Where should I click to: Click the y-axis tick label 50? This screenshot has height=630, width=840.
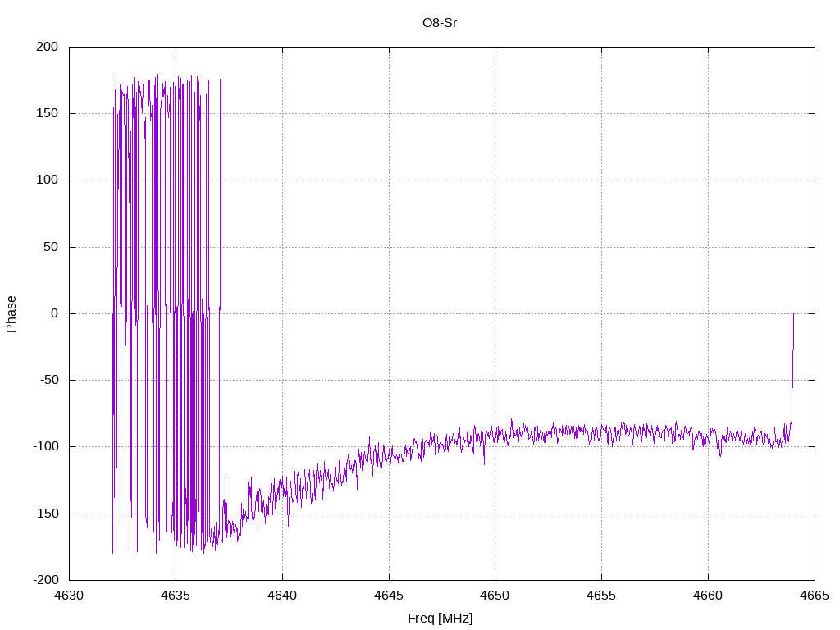[x=50, y=247]
